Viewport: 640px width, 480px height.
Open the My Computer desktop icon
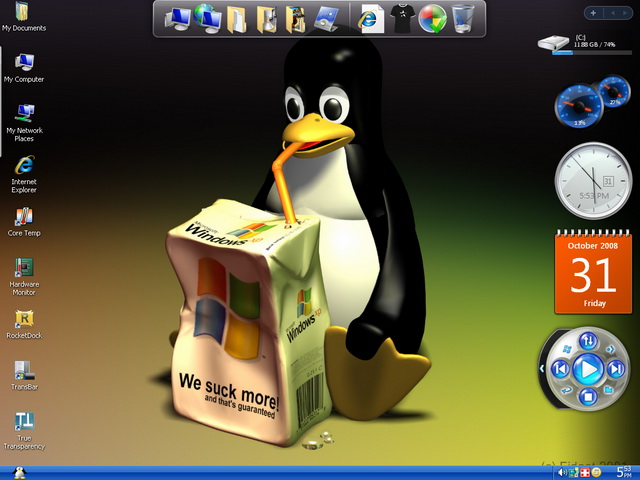click(24, 68)
